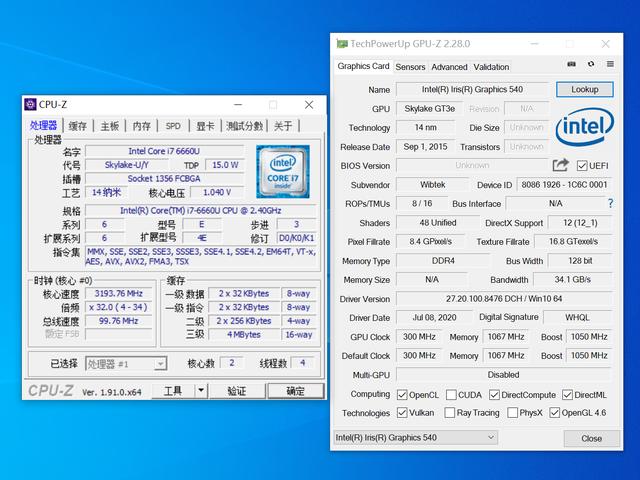This screenshot has width=640, height=480.
Task: Click the x 32.0 multiplier value
Action: 118,307
